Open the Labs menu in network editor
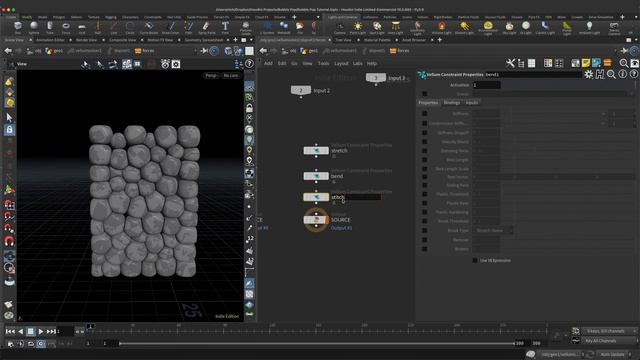This screenshot has width=640, height=360. (x=358, y=64)
